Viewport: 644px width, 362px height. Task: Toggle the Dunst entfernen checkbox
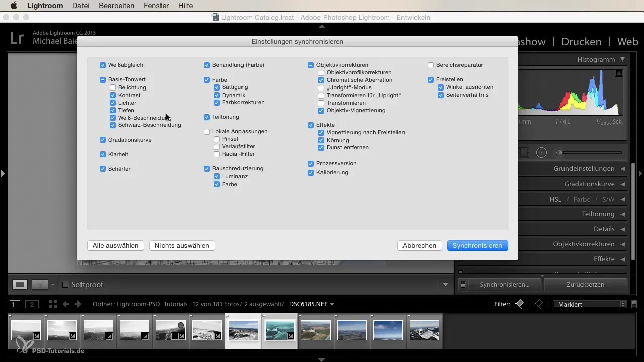[321, 148]
